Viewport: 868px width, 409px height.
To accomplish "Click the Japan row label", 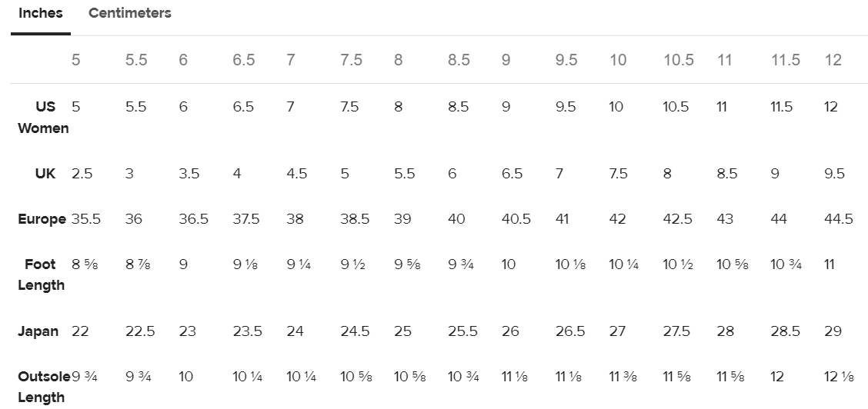I will 38,331.
